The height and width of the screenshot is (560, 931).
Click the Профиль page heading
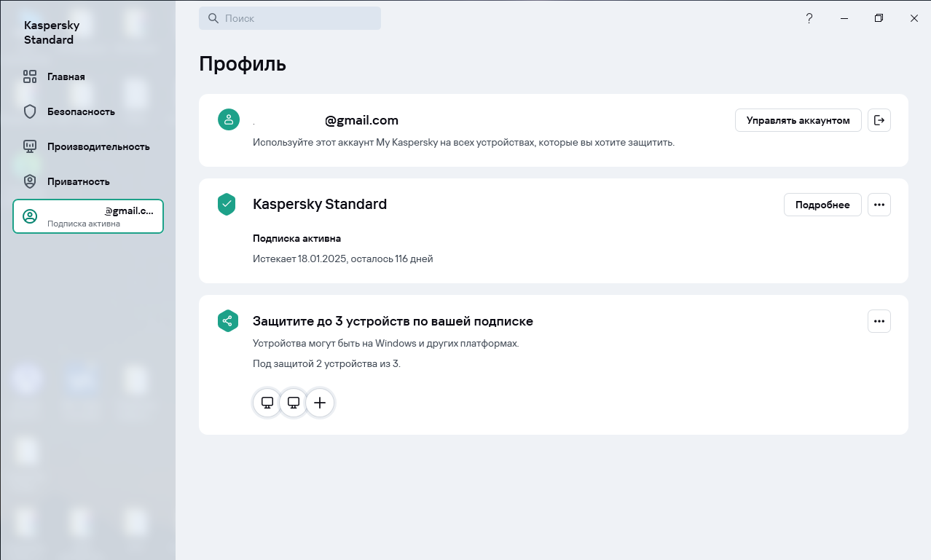(243, 64)
